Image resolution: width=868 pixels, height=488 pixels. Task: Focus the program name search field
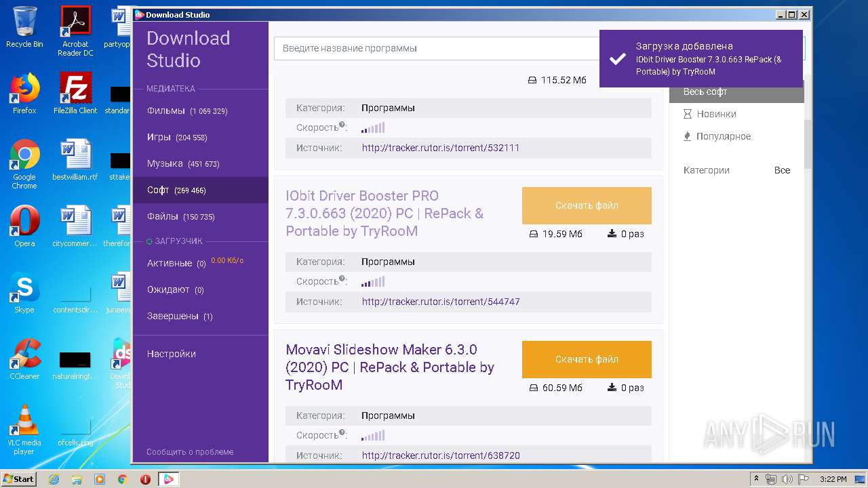point(436,48)
